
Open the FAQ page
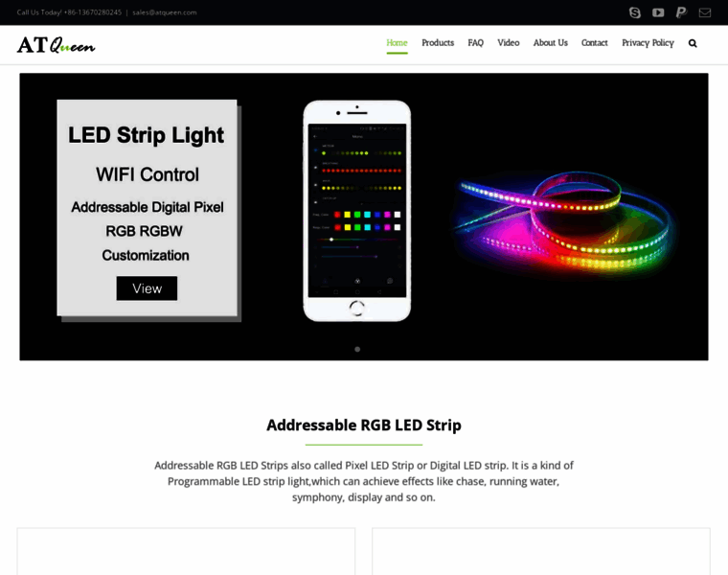[475, 43]
